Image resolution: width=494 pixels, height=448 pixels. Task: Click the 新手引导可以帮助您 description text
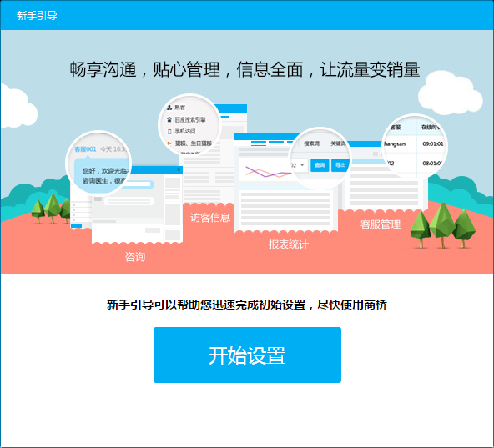[247, 305]
